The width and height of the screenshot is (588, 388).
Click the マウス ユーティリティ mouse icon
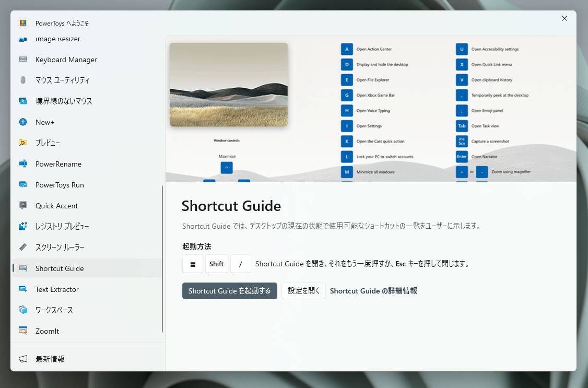[23, 80]
